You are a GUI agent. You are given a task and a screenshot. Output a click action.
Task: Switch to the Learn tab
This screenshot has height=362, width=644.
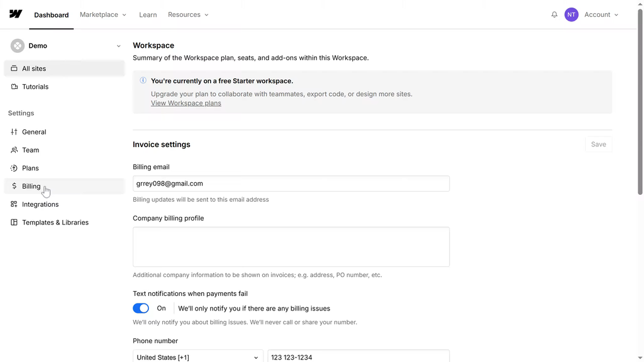[148, 14]
